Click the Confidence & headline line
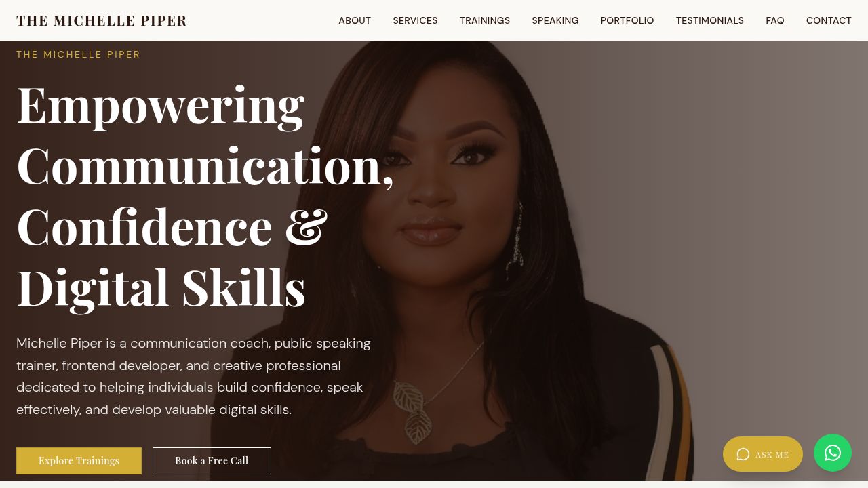Image resolution: width=868 pixels, height=488 pixels. click(x=172, y=226)
